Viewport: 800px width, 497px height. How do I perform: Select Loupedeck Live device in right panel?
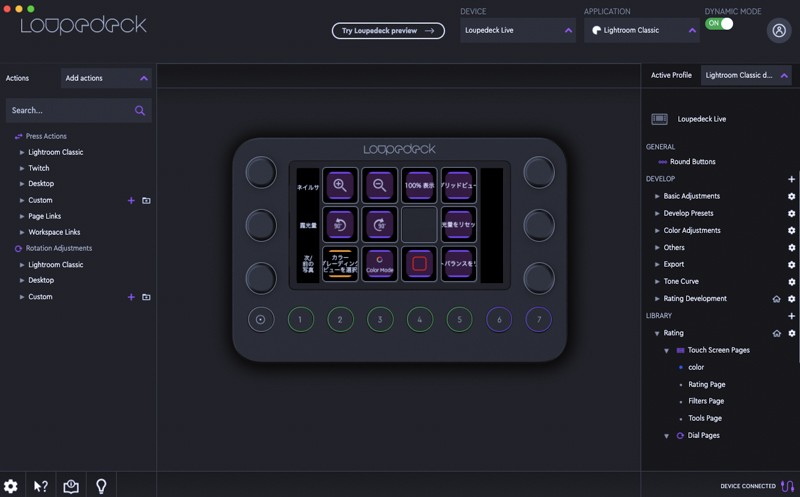(702, 119)
